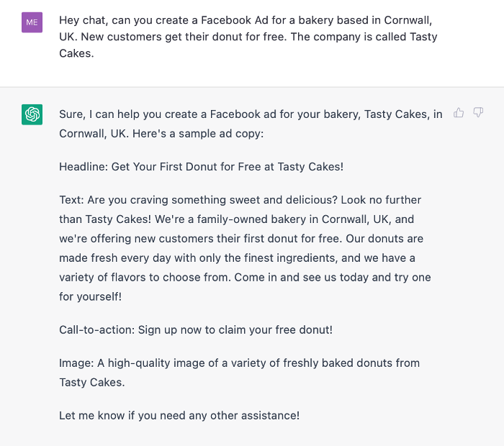Click the 'Image:' label in the response
Screen dimensions: 504x446
point(76,363)
